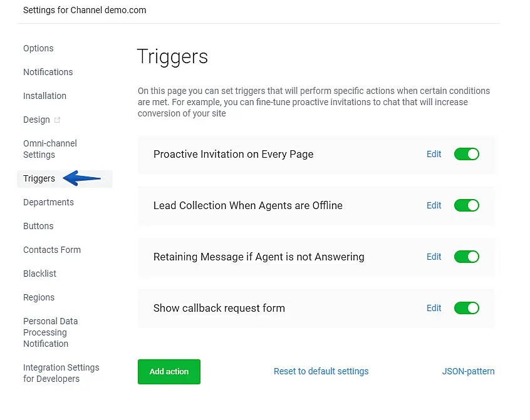Image resolution: width=530 pixels, height=420 pixels.
Task: Turn off Lead Collection When Agents are Offline
Action: click(x=466, y=205)
